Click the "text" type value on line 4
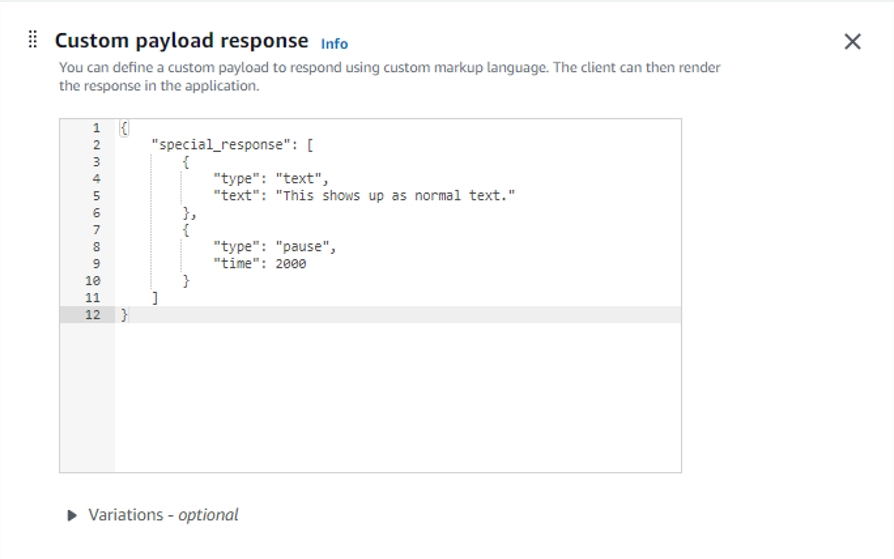 300,179
